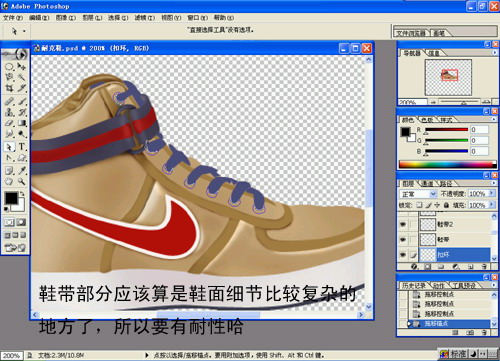Open the fill 100% arrow popup

(492, 205)
